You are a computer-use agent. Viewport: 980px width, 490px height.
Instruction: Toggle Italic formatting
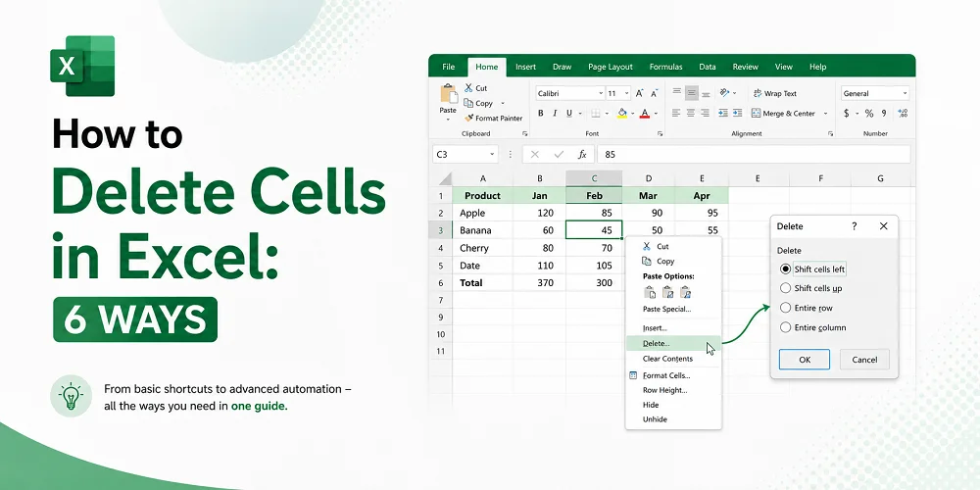point(555,113)
